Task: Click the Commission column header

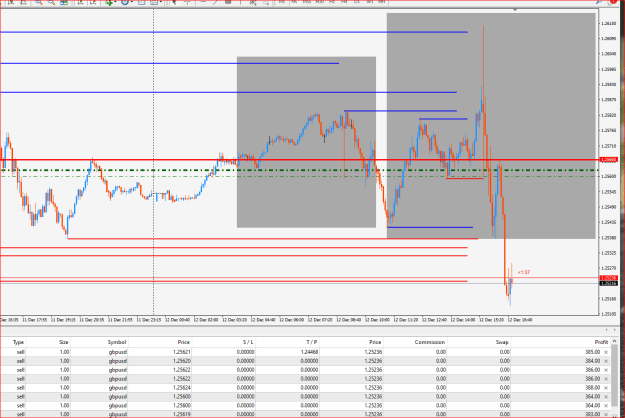Action: coord(430,342)
